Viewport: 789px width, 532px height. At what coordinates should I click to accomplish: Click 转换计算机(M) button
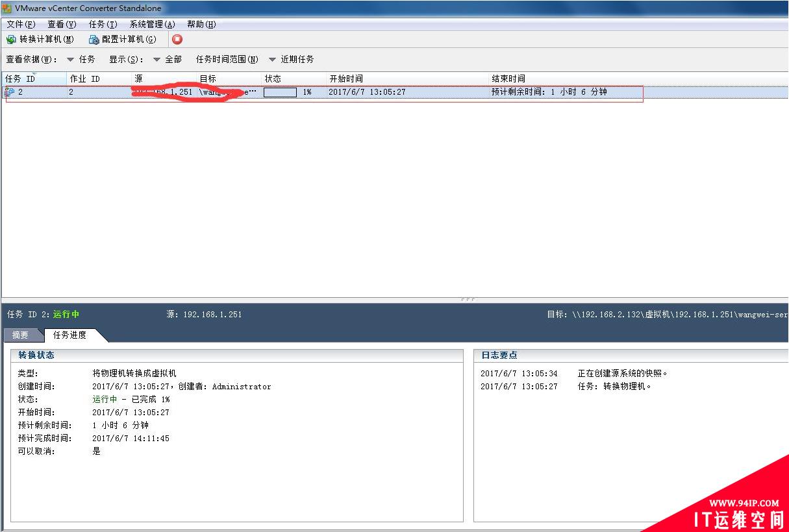(x=40, y=40)
